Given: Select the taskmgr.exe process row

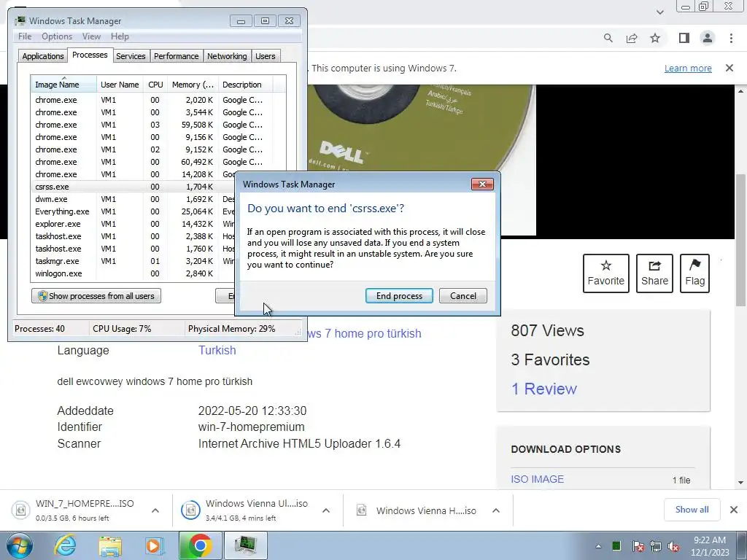Looking at the screenshot, I should point(134,261).
